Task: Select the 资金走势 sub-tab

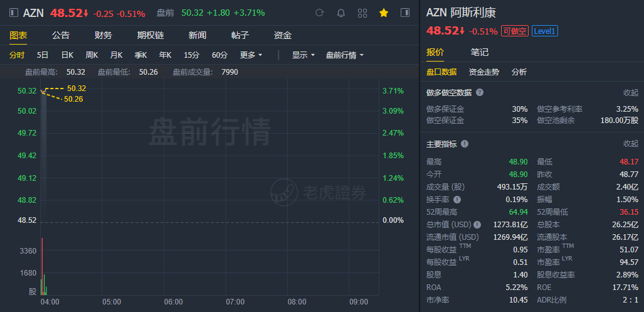Action: (484, 72)
